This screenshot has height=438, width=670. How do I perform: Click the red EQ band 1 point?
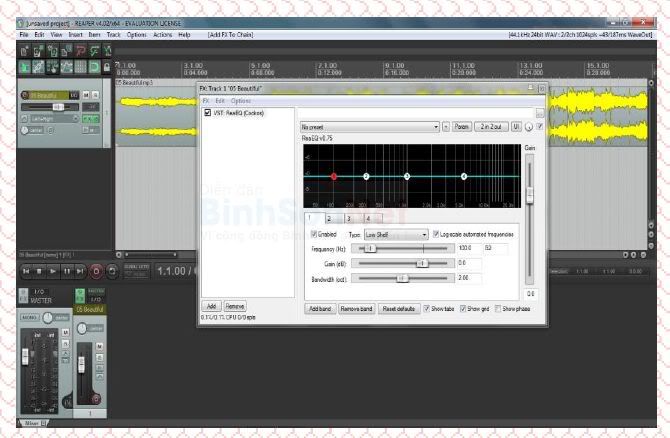point(334,176)
